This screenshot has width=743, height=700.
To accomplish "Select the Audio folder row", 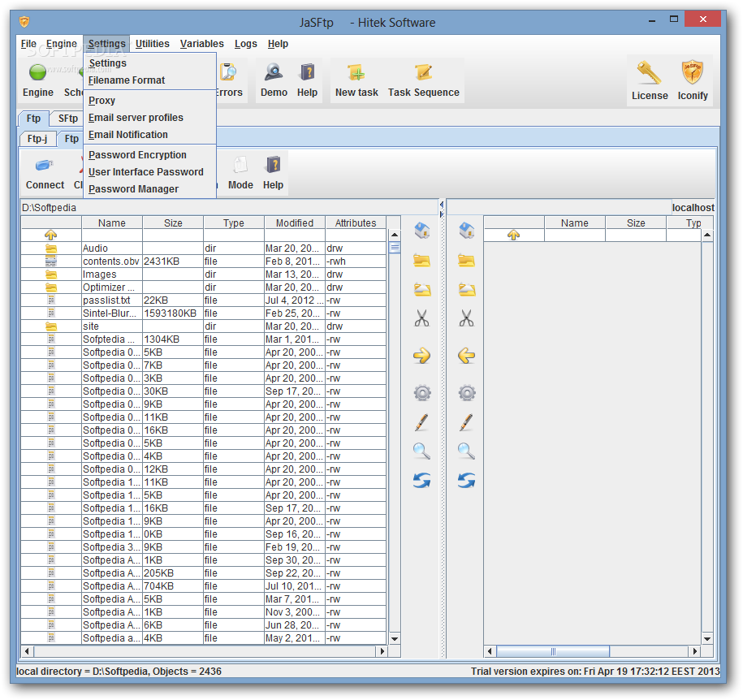I will click(x=204, y=248).
